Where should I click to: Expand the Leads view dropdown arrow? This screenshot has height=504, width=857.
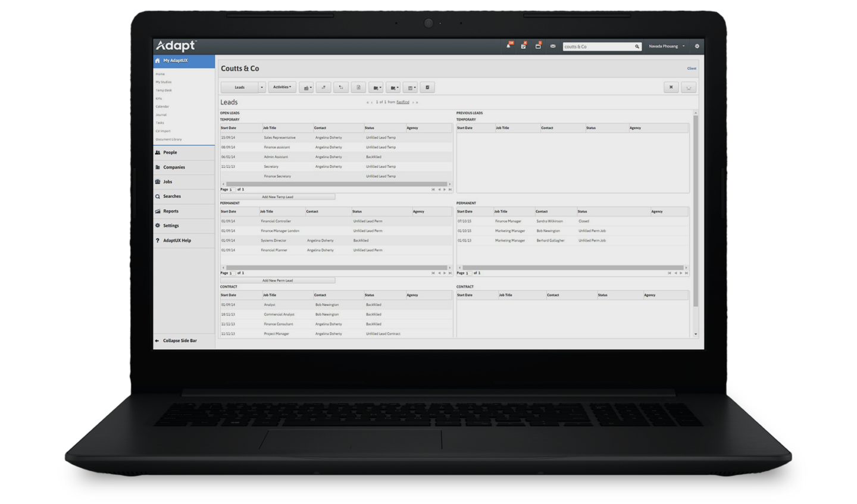coord(261,87)
